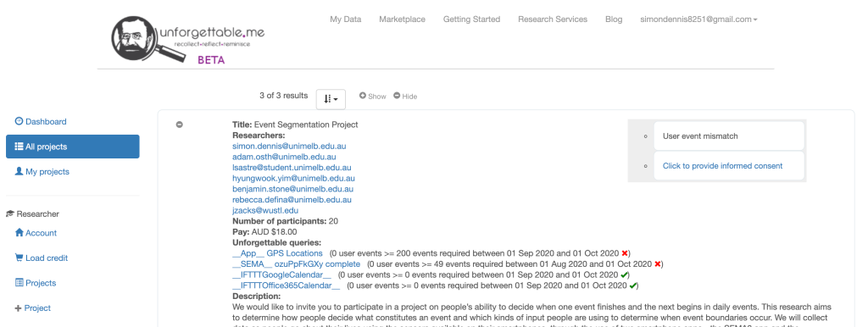The width and height of the screenshot is (868, 327).
Task: Click the Projects table icon
Action: pyautogui.click(x=19, y=283)
